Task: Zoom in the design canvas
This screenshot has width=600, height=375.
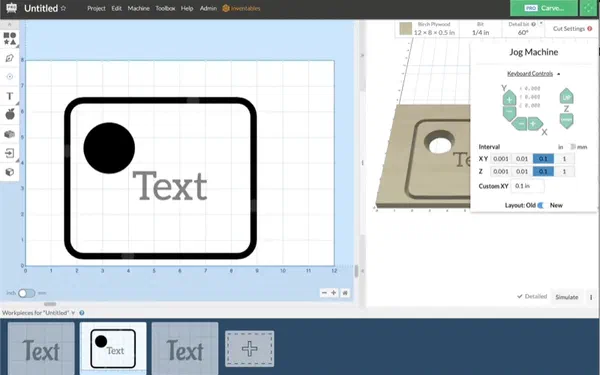Action: pos(334,293)
